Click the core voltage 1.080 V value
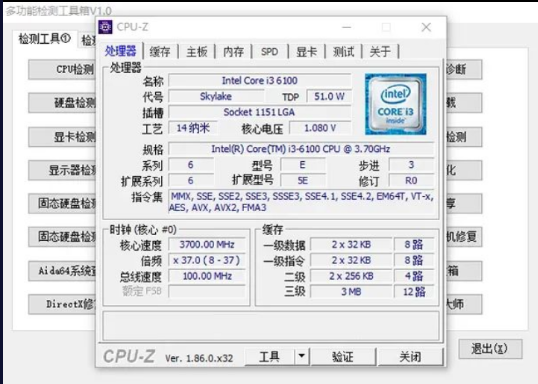The image size is (538, 384). pos(320,128)
